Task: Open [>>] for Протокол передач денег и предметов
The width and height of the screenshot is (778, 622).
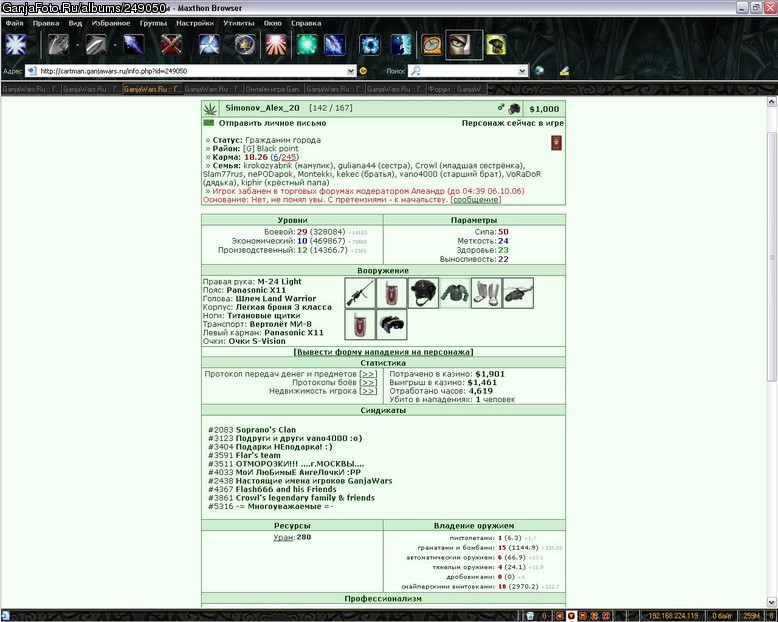Action: (368, 374)
